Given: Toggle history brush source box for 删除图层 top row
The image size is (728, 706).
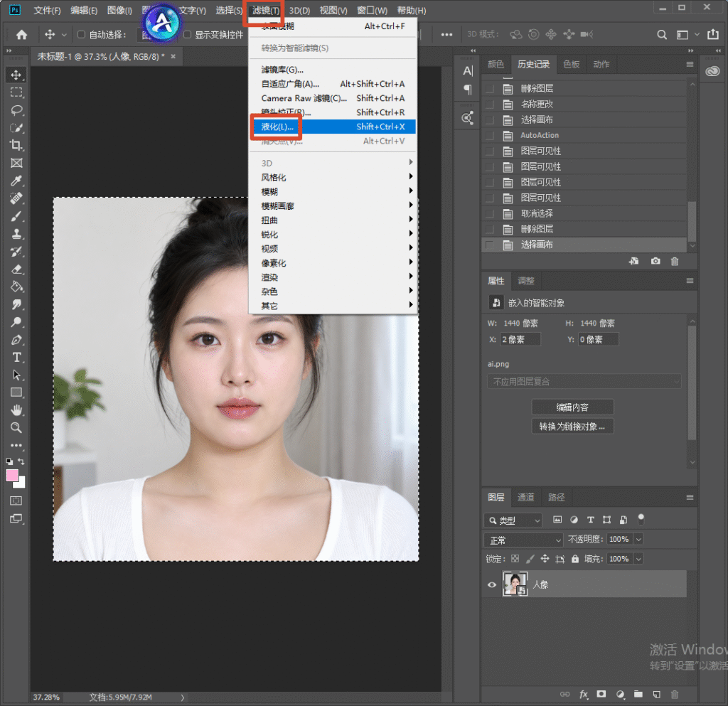Looking at the screenshot, I should [x=489, y=88].
